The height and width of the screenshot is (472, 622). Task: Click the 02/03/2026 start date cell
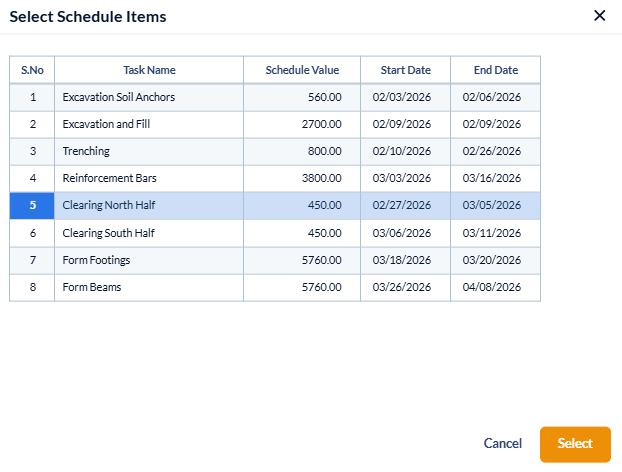402,97
